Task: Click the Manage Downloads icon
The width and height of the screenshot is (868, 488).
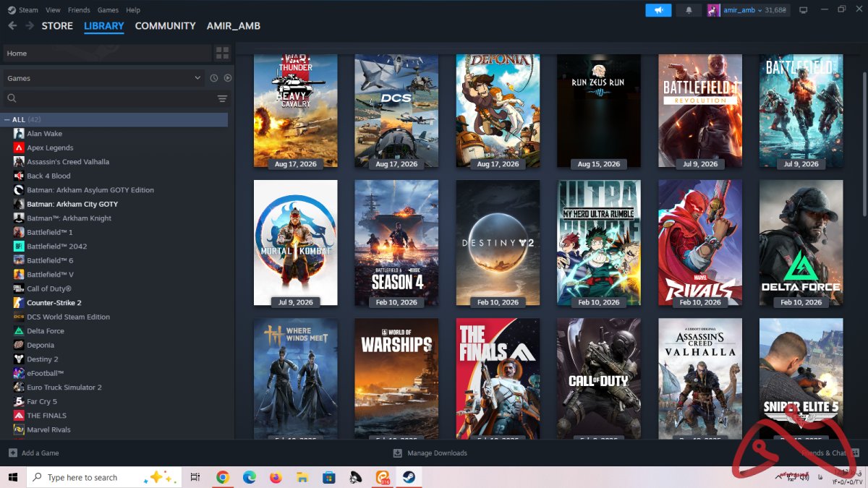Action: pyautogui.click(x=397, y=453)
